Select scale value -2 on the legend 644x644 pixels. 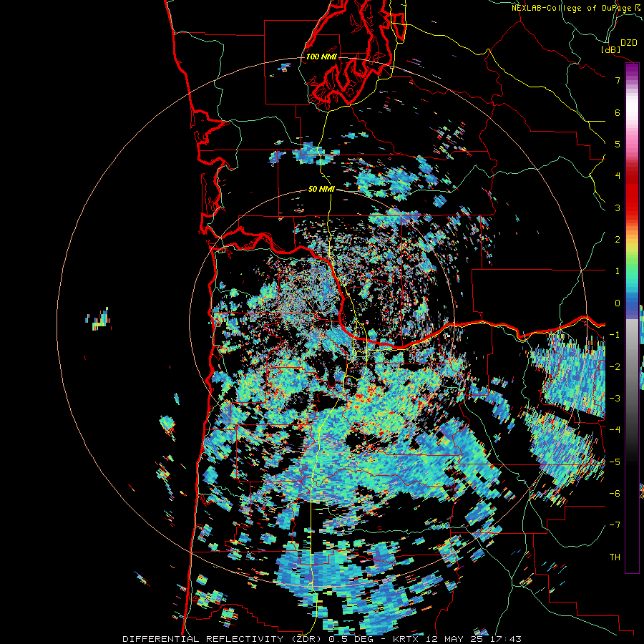click(x=615, y=367)
